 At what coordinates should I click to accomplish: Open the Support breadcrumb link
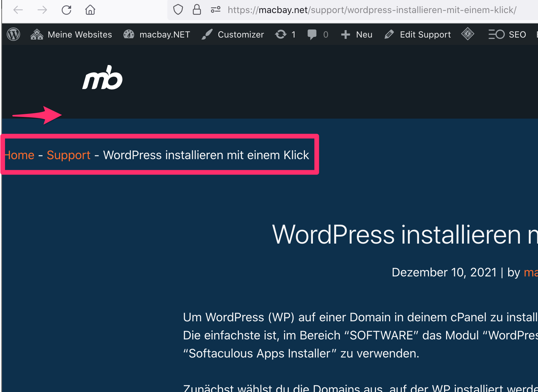(x=69, y=155)
